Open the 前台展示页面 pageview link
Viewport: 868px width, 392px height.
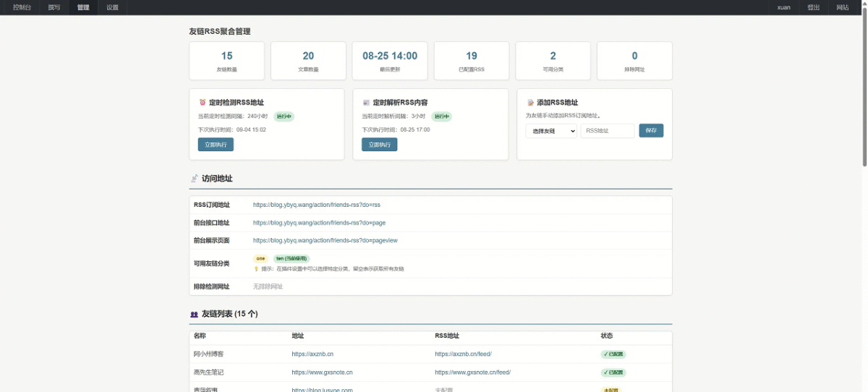pyautogui.click(x=325, y=240)
